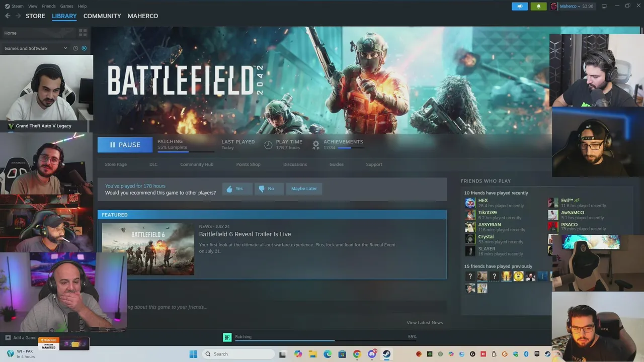This screenshot has width=644, height=362.
Task: Pause the Battlefield 2042 patching
Action: tap(125, 145)
